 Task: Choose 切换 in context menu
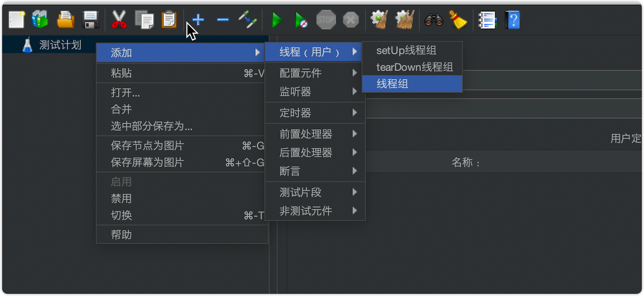coord(181,215)
